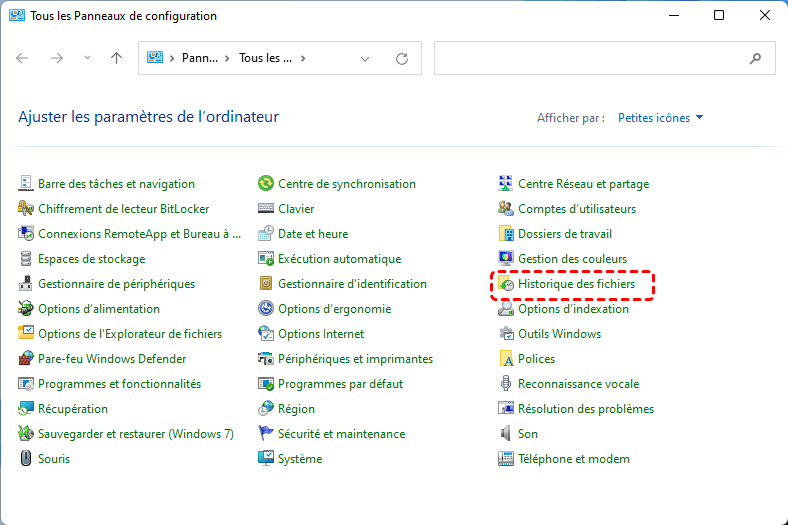This screenshot has width=788, height=525.
Task: Open Sauvegarder et restaurer (Windows 7)
Action: click(x=136, y=434)
